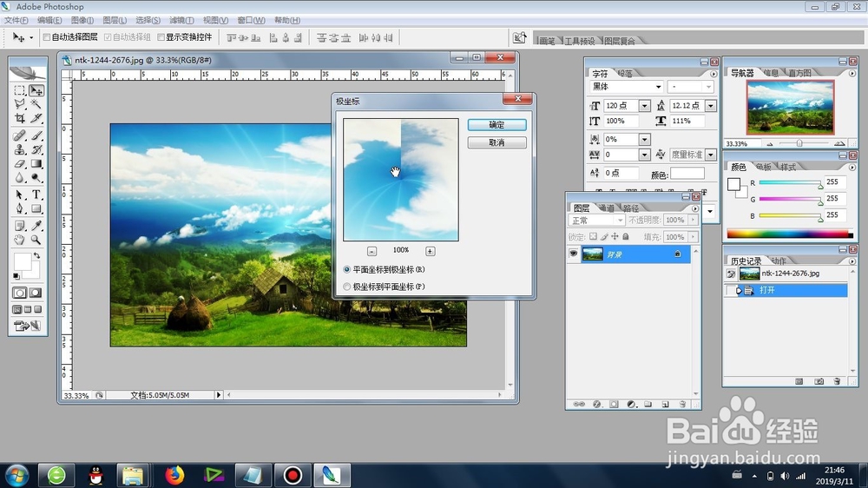Select the Rectangle shape tool

[x=36, y=208]
